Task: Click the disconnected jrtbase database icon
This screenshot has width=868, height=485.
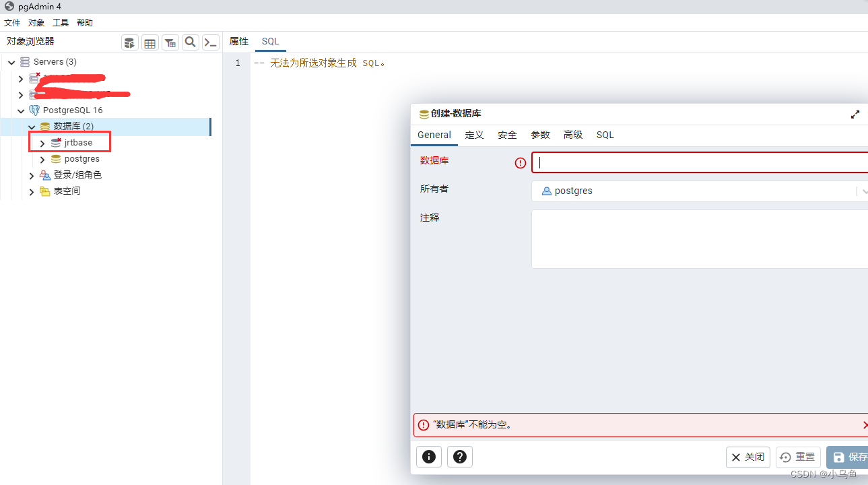Action: coord(56,143)
